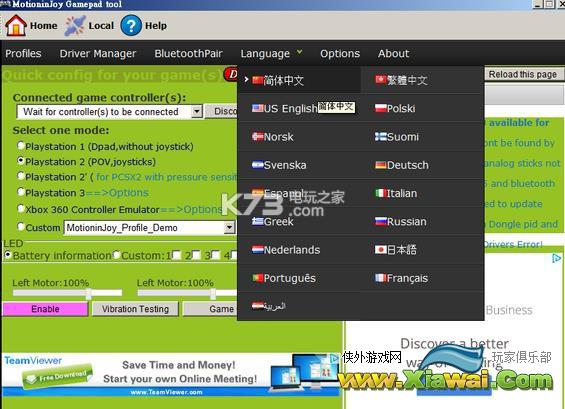Select LED Battery information radio
The image size is (565, 409).
click(x=8, y=255)
